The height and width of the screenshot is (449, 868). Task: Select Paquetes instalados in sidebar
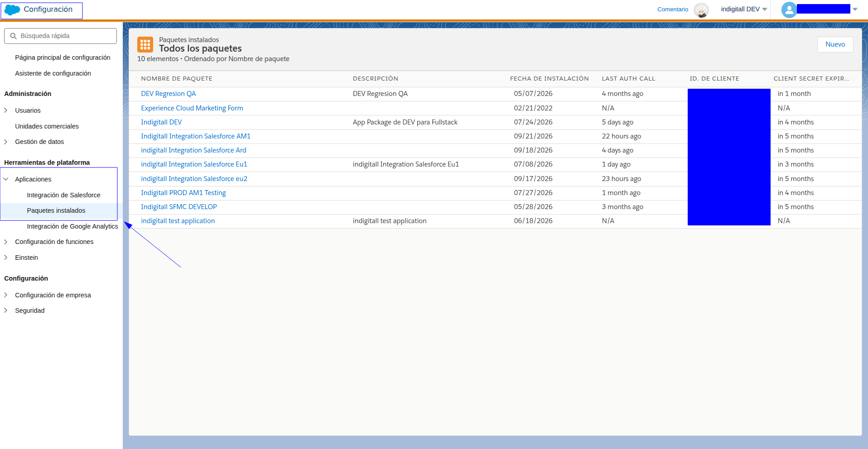tap(56, 210)
